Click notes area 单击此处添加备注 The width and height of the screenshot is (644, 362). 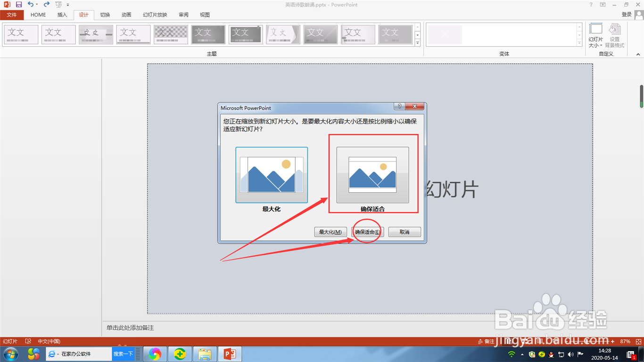pos(130,328)
